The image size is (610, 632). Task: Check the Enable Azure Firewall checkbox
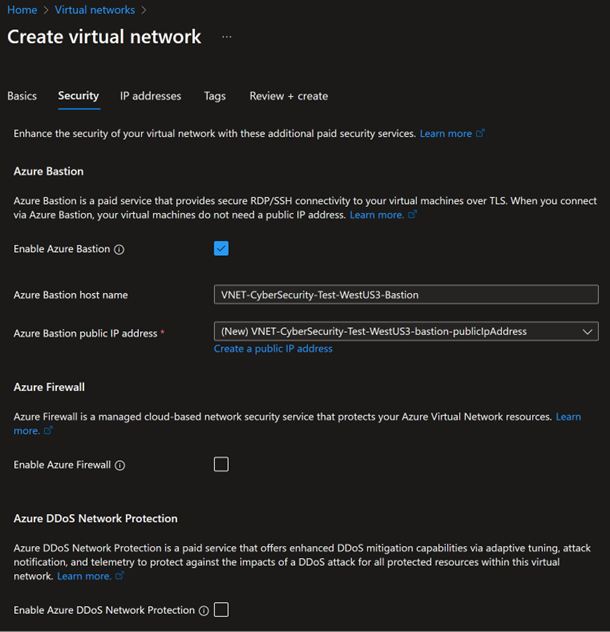221,464
